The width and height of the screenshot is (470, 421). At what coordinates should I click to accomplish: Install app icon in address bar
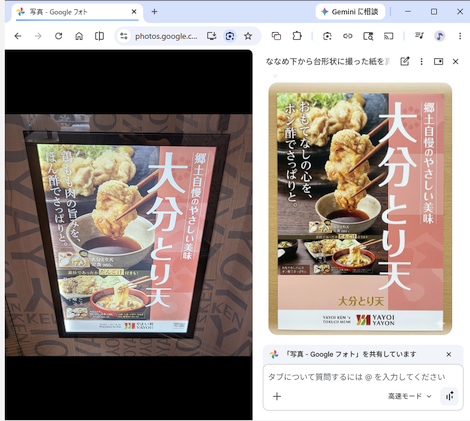pyautogui.click(x=212, y=36)
